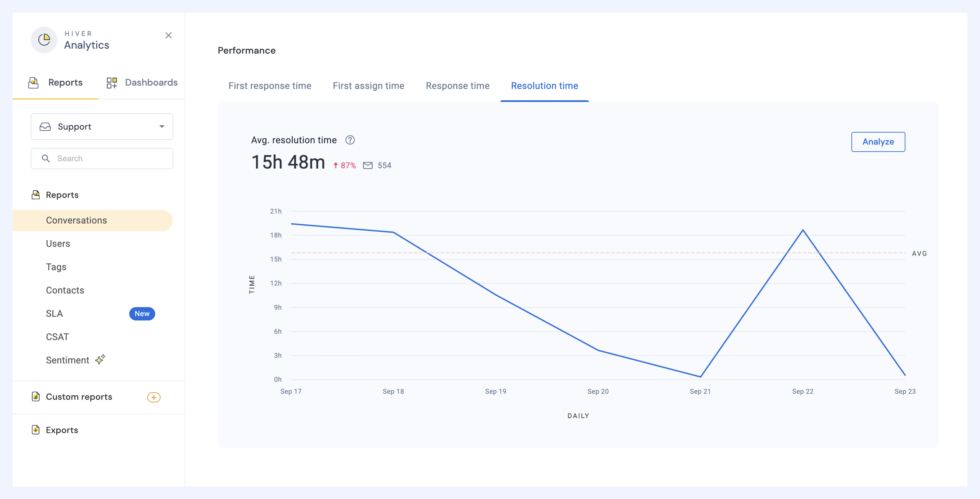This screenshot has width=980, height=499.
Task: Click the Dashboards grid icon
Action: 112,83
